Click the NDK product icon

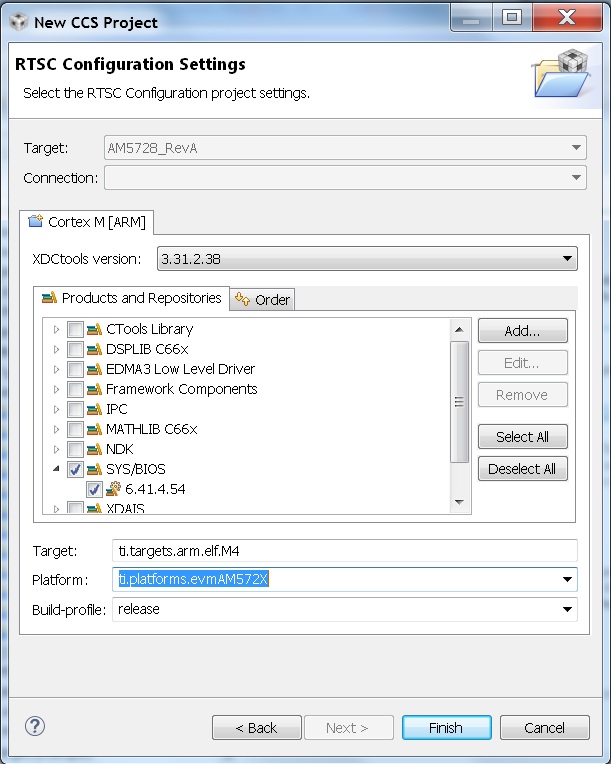coord(95,449)
